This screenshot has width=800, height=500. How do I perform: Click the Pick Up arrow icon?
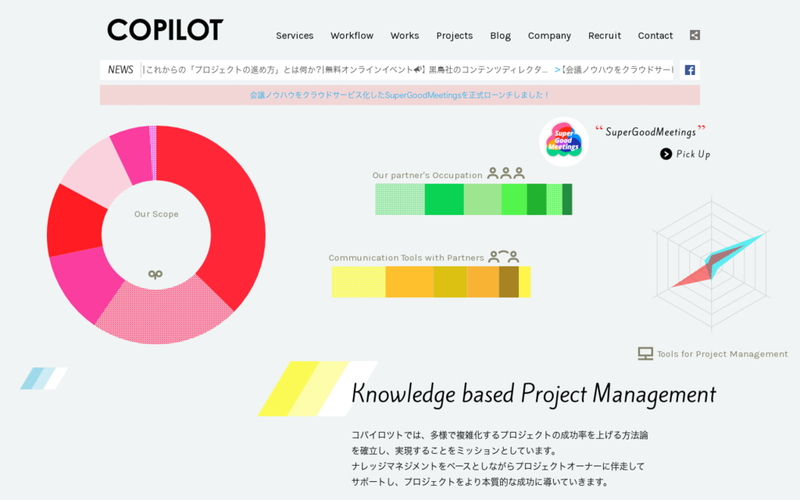(666, 154)
